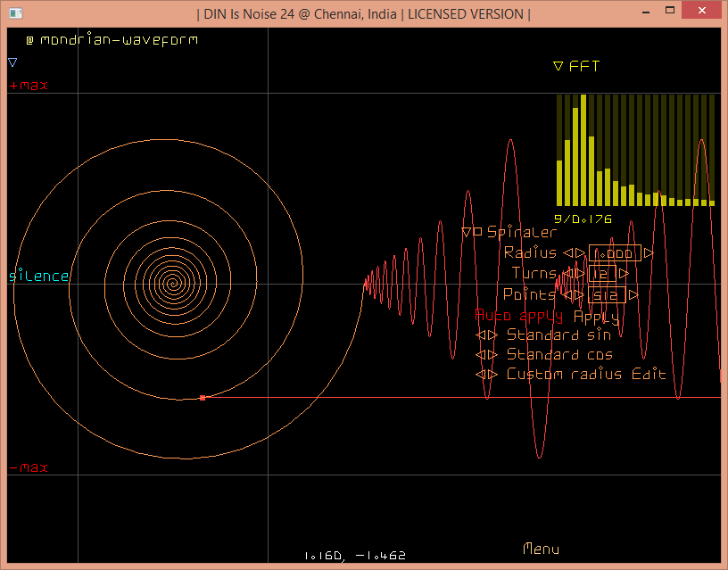
Task: Click the app icon in the title bar
Action: 15,13
